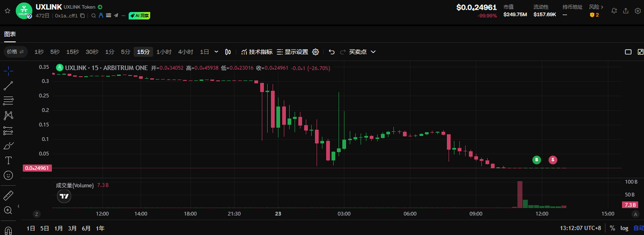Select the 1月 date range
This screenshot has width=644, height=235.
58,228
